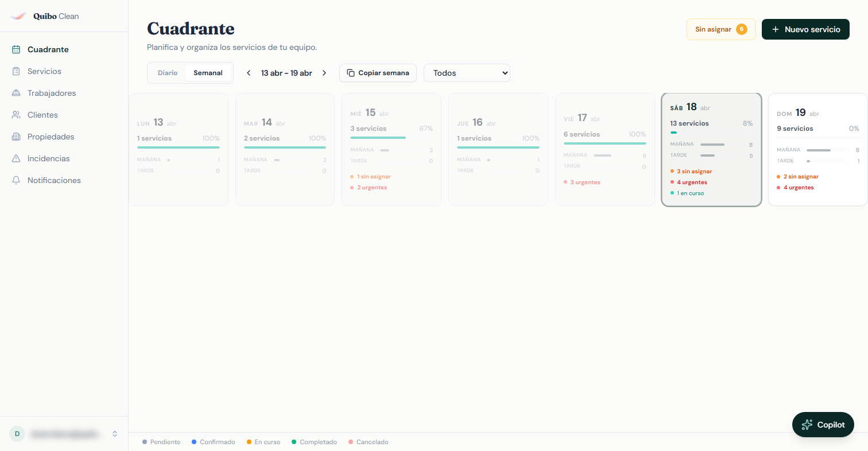
Task: Open Trabajadores in the sidebar
Action: pos(64,93)
